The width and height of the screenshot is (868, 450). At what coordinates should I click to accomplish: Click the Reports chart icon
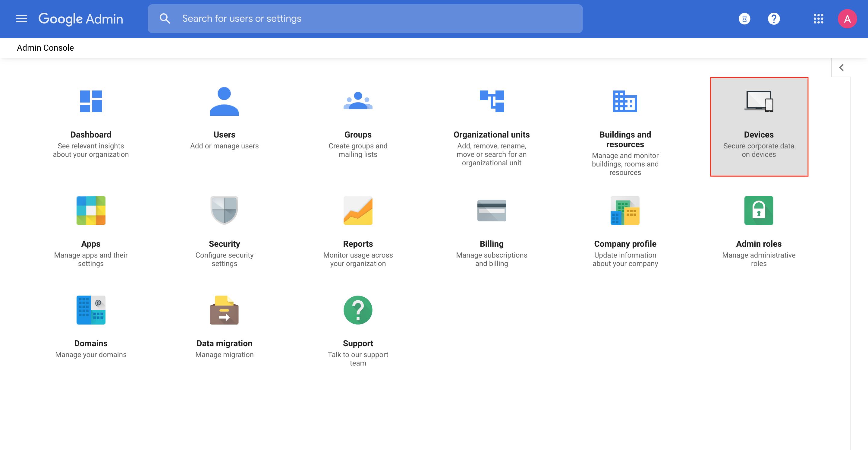[x=358, y=210]
